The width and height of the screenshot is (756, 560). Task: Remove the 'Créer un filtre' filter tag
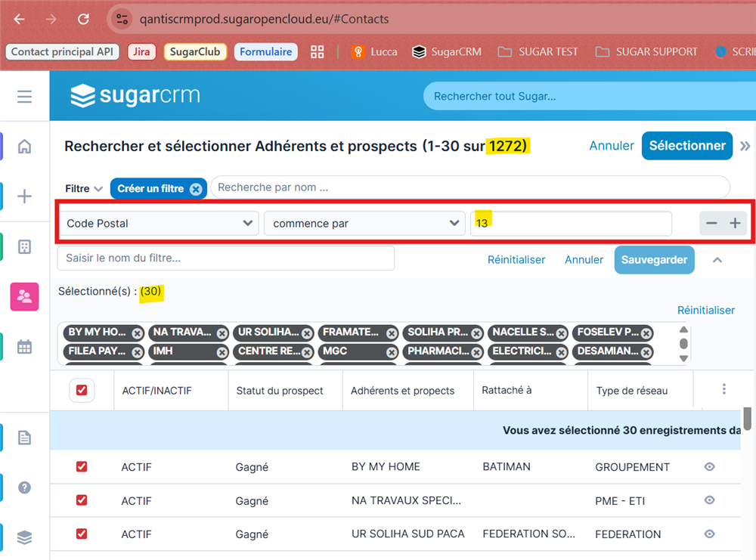pyautogui.click(x=196, y=189)
